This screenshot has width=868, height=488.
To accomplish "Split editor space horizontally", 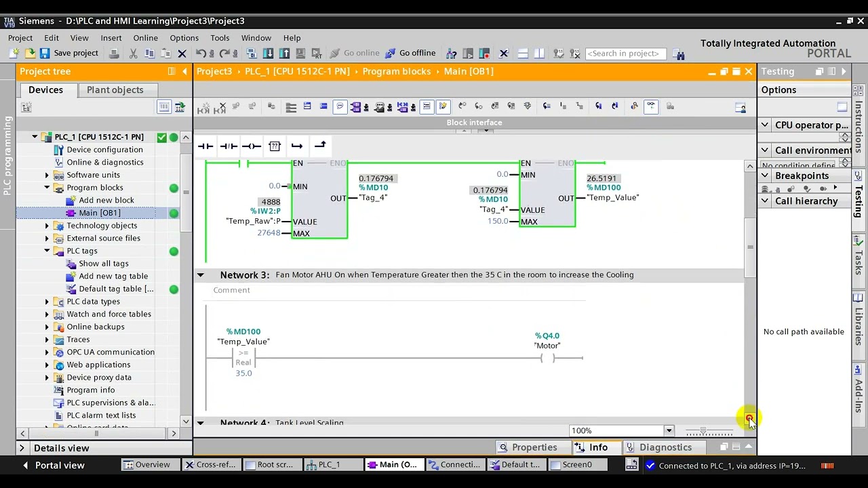I will pos(523,53).
